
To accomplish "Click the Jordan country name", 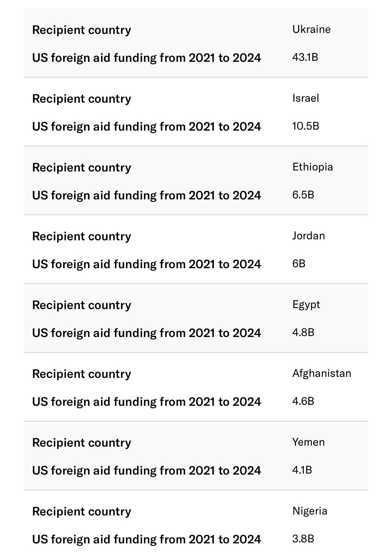I will pyautogui.click(x=309, y=236).
